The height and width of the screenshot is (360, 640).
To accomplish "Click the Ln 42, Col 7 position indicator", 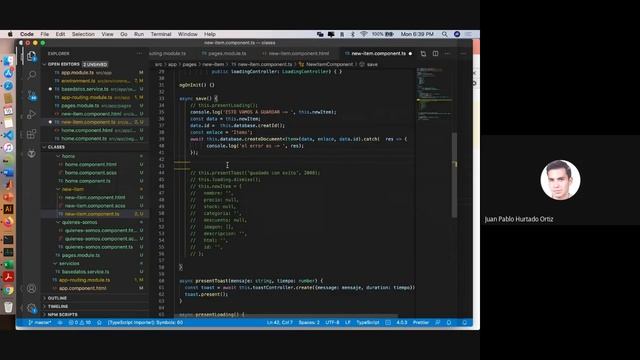I will pyautogui.click(x=280, y=322).
